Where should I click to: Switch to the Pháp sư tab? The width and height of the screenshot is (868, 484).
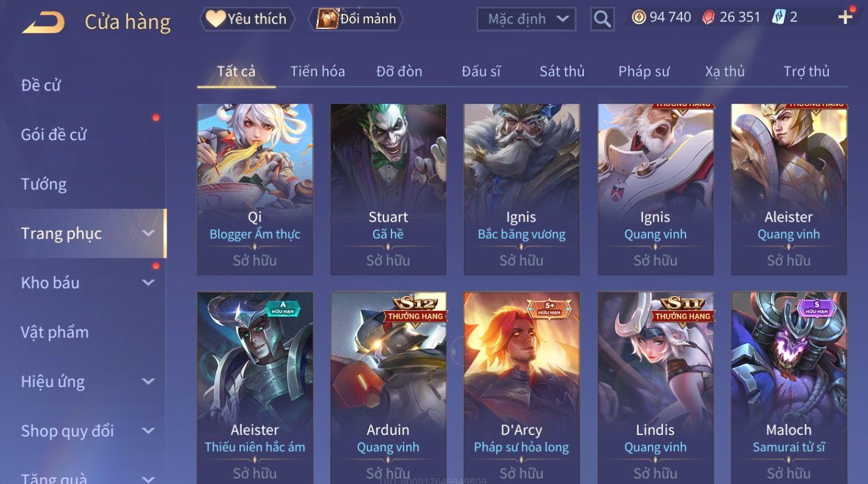(644, 72)
